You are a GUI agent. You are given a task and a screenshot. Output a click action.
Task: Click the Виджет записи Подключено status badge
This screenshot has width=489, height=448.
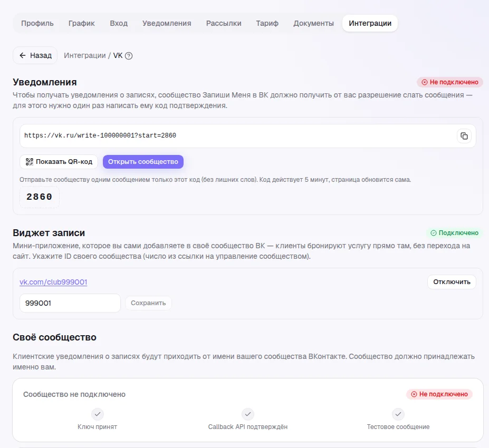[x=454, y=233]
